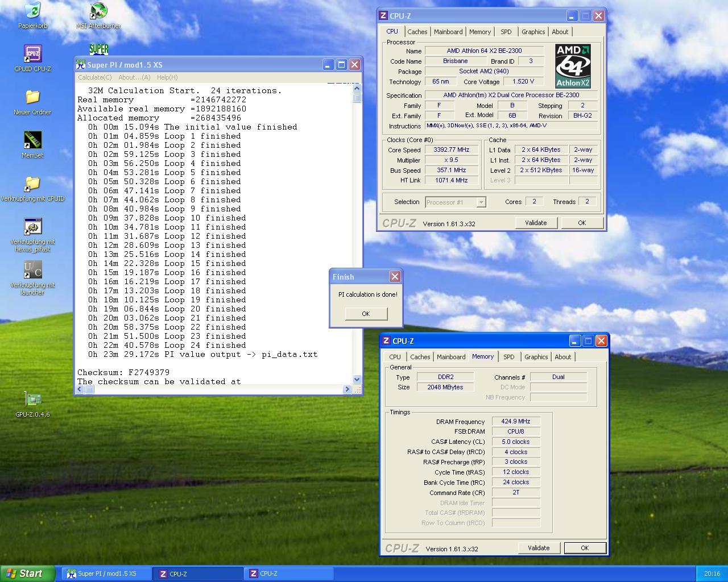The height and width of the screenshot is (582, 728).
Task: Click the AMD Athlon X2 logo
Action: pyautogui.click(x=573, y=66)
